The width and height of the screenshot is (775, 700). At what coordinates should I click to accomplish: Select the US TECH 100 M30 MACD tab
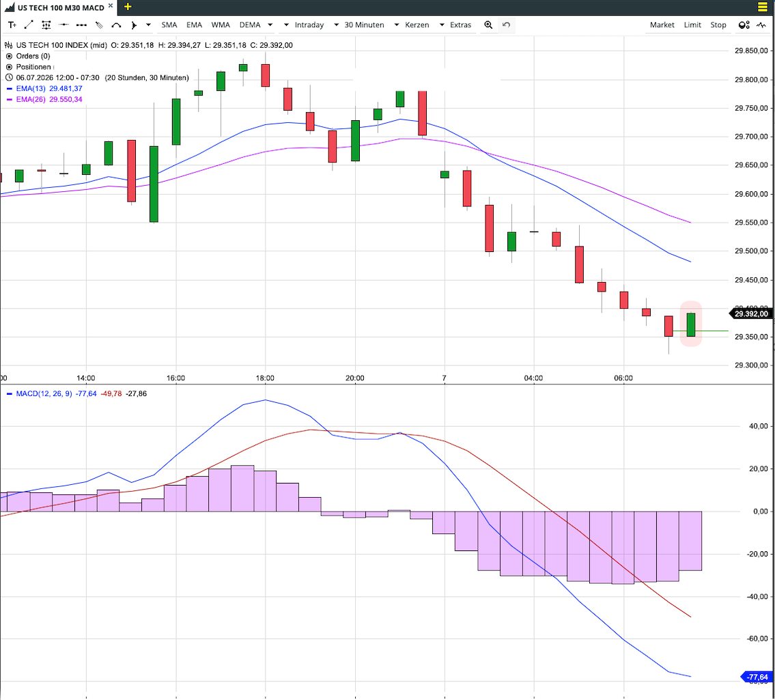coord(61,8)
